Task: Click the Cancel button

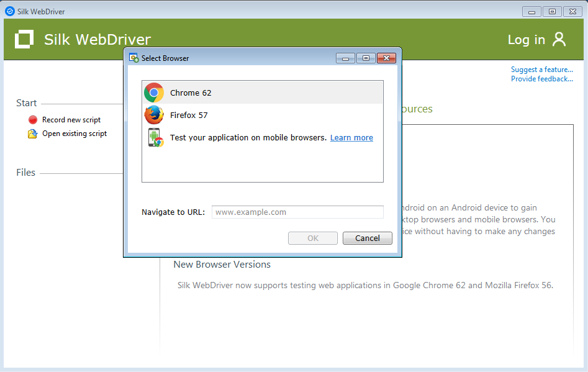Action: (367, 238)
